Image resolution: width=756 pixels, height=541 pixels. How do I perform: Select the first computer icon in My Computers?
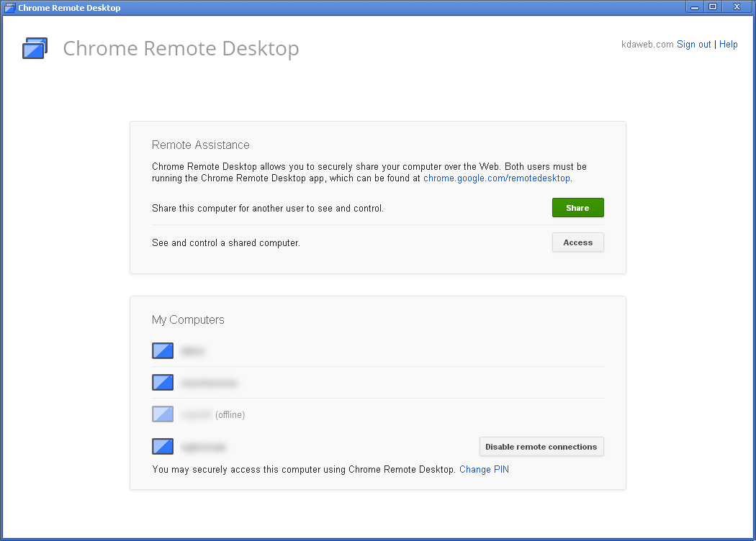click(163, 350)
